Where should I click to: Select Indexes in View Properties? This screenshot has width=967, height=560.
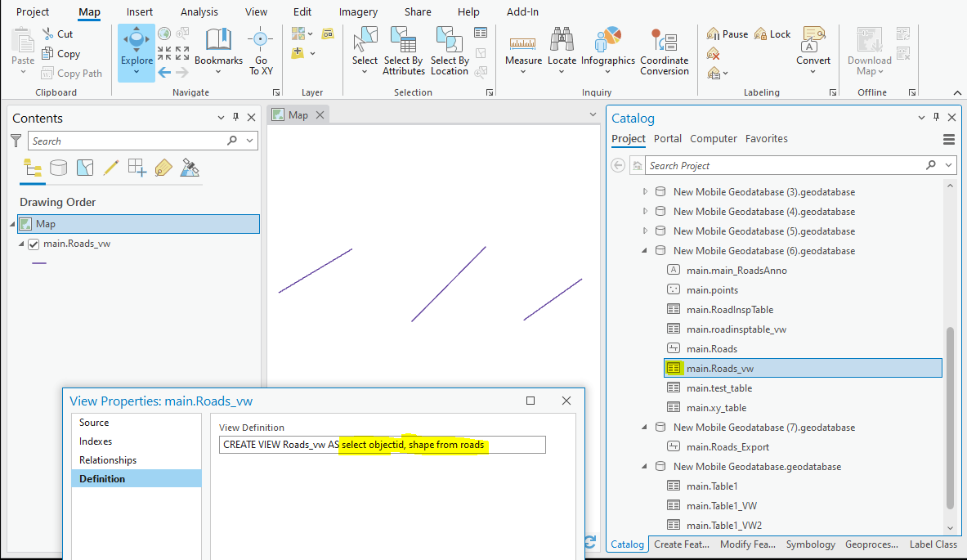click(x=137, y=441)
